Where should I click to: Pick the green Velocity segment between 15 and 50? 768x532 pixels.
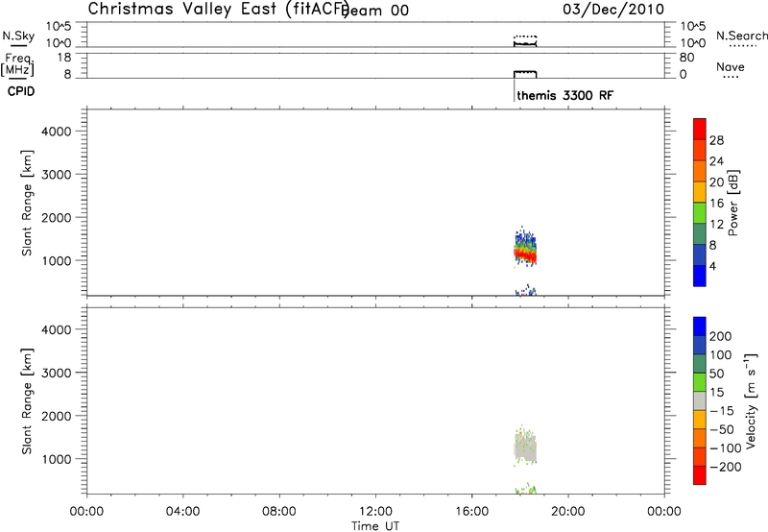click(700, 382)
